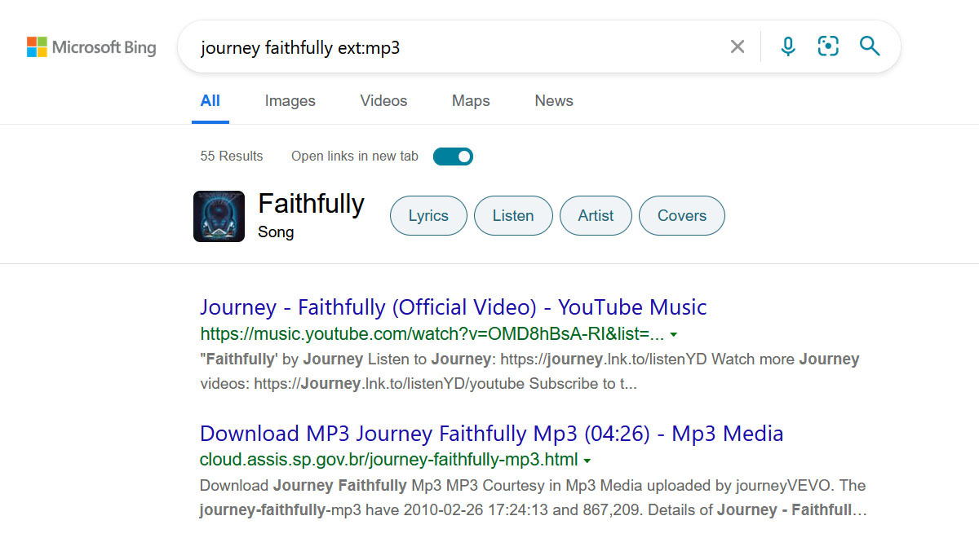The image size is (979, 560).
Task: Open Download MP3 Journey Faithfully result
Action: point(491,434)
